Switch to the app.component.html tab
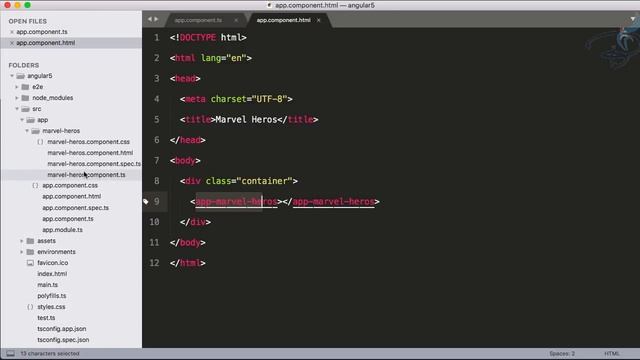The image size is (640, 360). coord(284,20)
